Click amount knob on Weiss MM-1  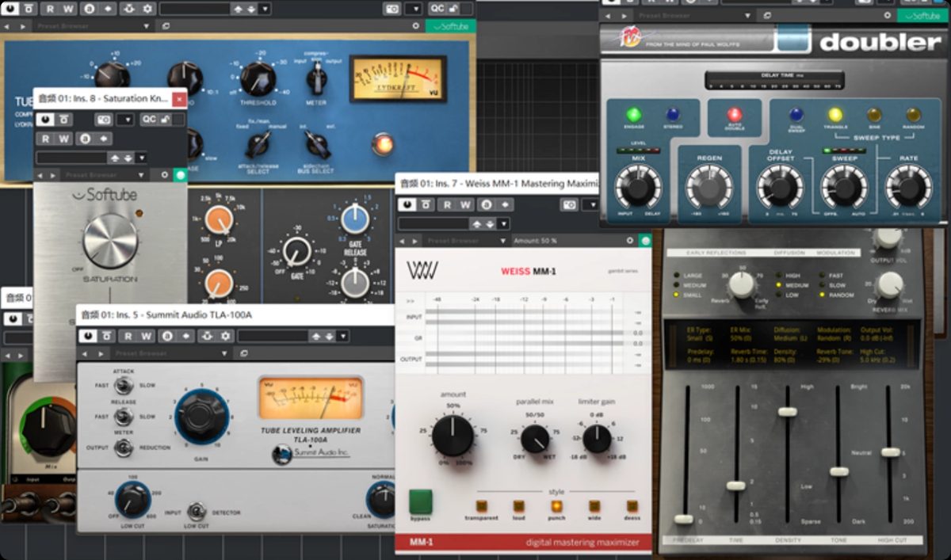point(453,436)
